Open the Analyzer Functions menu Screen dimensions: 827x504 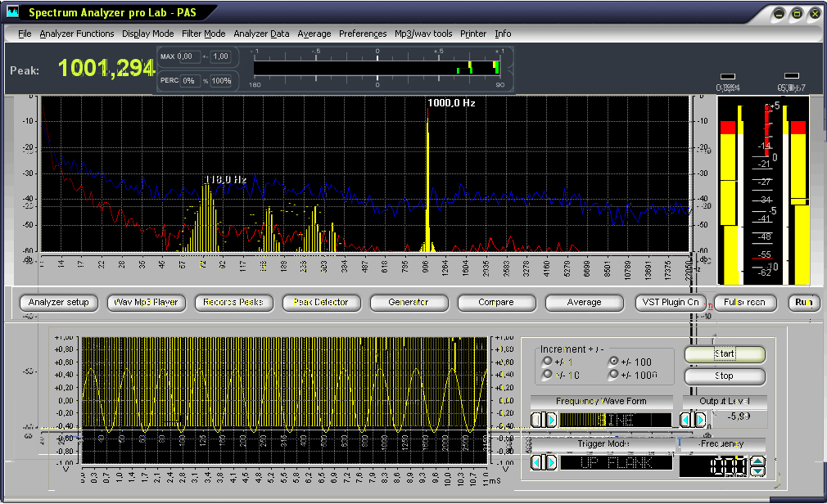click(76, 34)
